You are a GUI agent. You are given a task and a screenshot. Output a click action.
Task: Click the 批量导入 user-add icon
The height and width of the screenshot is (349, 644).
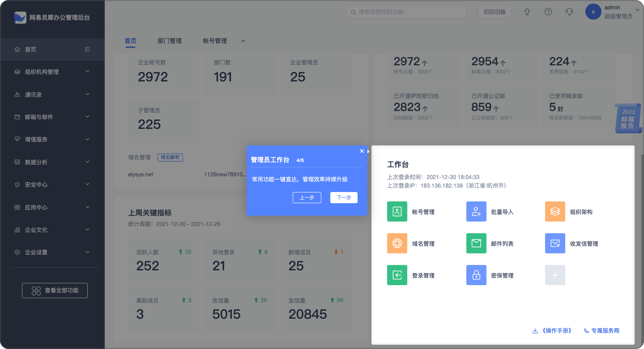[x=476, y=212]
